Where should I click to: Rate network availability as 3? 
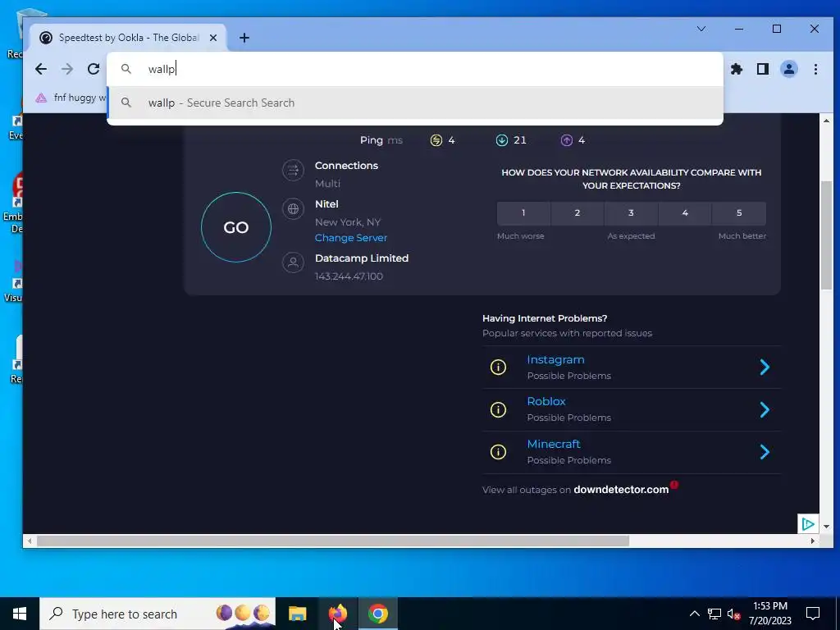[x=631, y=213]
